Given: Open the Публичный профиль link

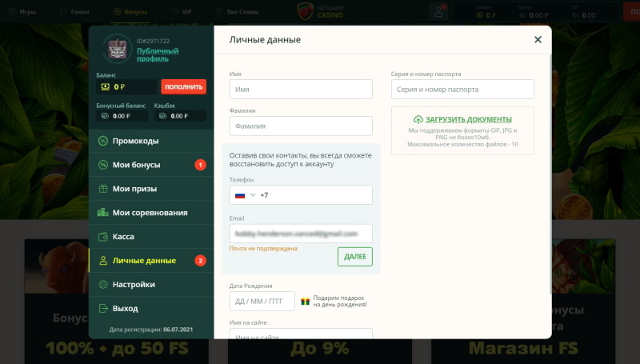Looking at the screenshot, I should point(158,55).
